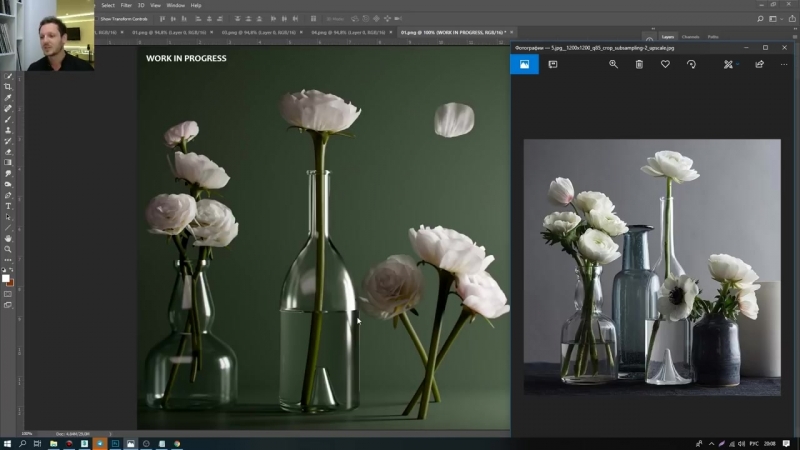Click the background orange color swatch
Image resolution: width=800 pixels, height=450 pixels.
[x=11, y=283]
